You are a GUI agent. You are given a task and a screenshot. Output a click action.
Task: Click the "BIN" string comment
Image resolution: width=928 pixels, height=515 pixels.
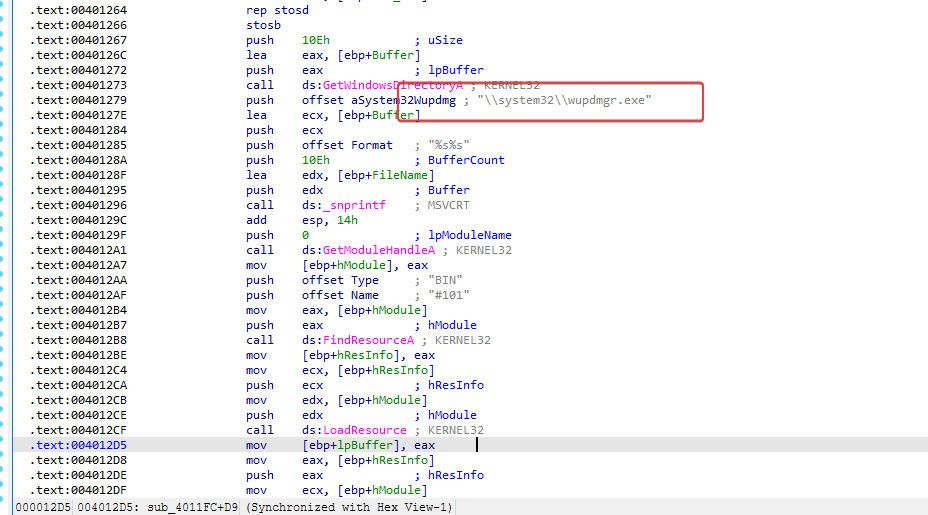(x=445, y=280)
